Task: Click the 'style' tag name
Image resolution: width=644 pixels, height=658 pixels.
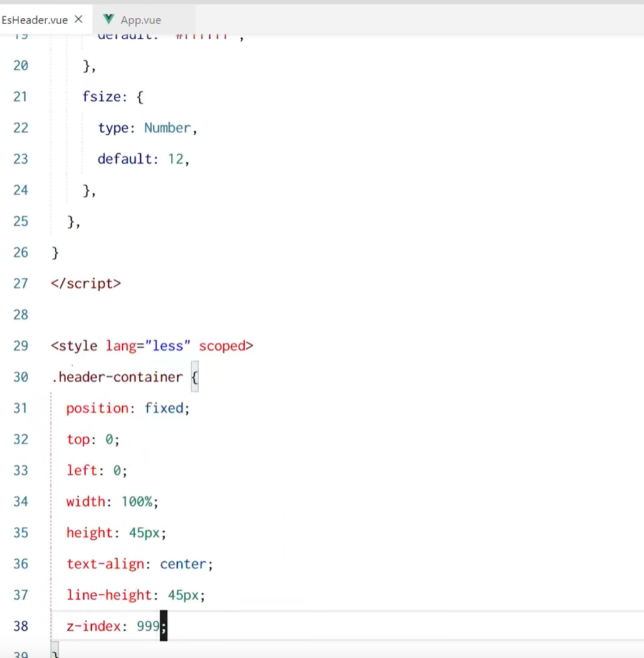Action: pos(78,346)
